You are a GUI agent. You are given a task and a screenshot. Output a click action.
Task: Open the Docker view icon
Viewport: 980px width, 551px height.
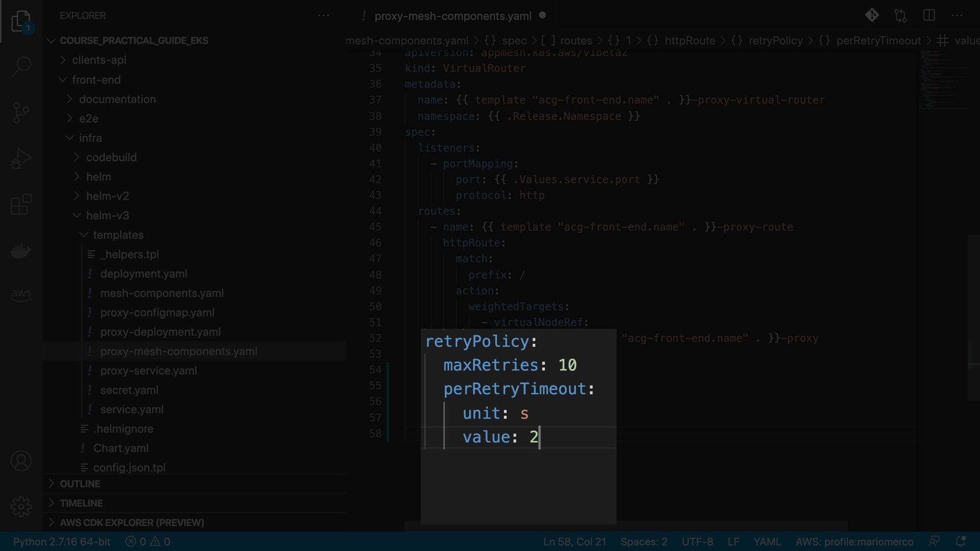tap(21, 251)
